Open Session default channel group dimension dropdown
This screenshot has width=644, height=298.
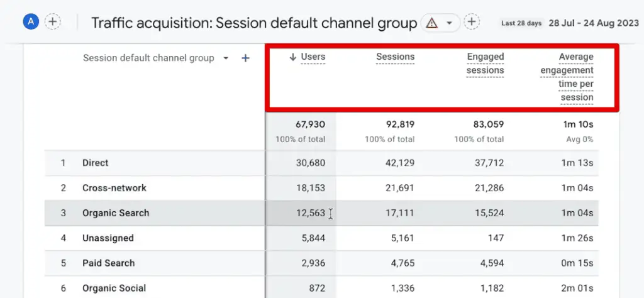click(156, 58)
